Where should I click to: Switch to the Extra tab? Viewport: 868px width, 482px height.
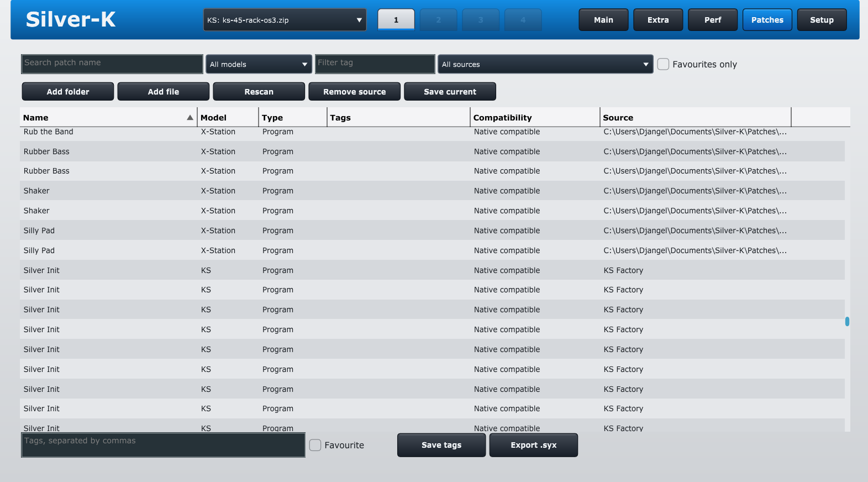tap(658, 20)
